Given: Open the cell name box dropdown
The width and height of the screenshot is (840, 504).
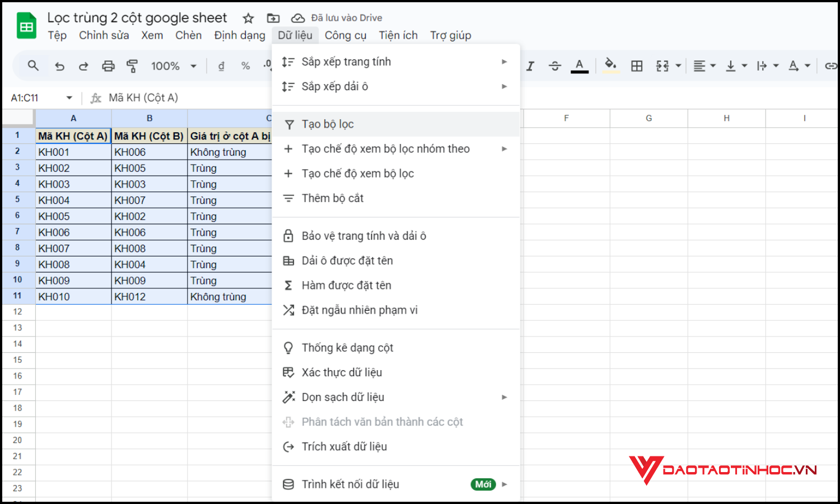Looking at the screenshot, I should click(x=69, y=97).
